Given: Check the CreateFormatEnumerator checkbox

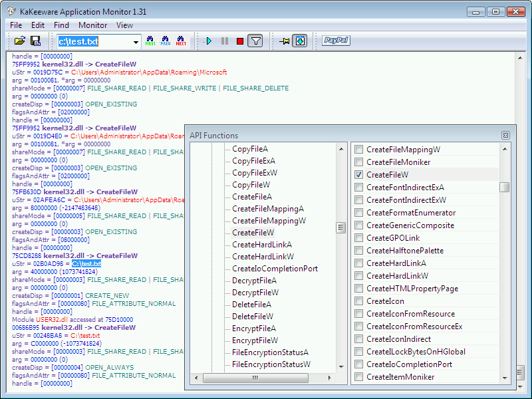Looking at the screenshot, I should point(358,212).
